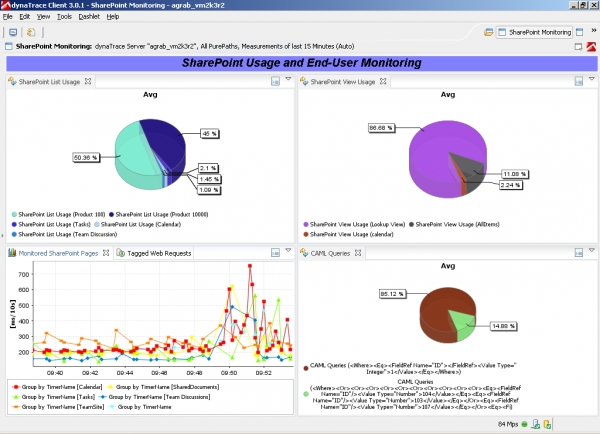
Task: Click the 2.24 % pie label
Action: click(x=510, y=185)
